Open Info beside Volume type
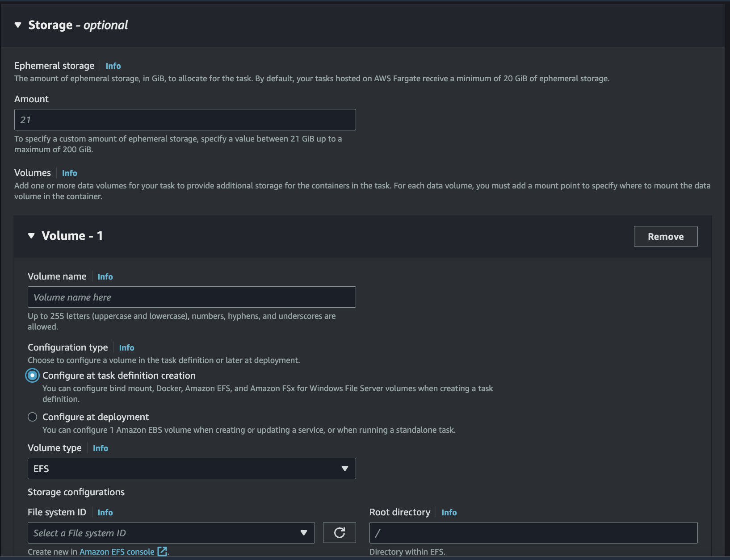The height and width of the screenshot is (560, 730). tap(100, 448)
